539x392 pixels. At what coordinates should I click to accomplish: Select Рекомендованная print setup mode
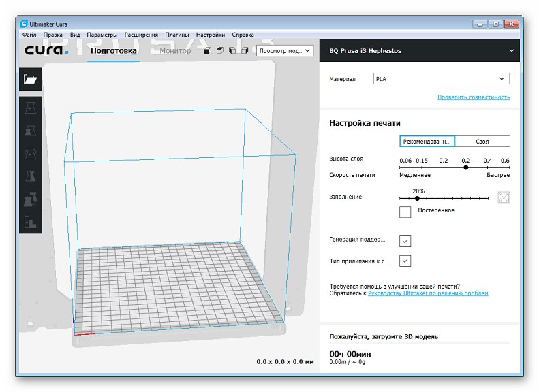click(x=427, y=141)
